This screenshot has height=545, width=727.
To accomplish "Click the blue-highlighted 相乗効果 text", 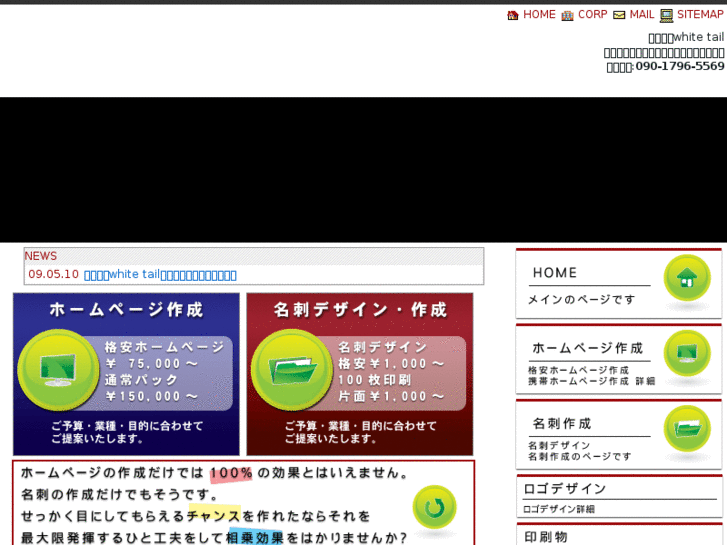I will (255, 538).
